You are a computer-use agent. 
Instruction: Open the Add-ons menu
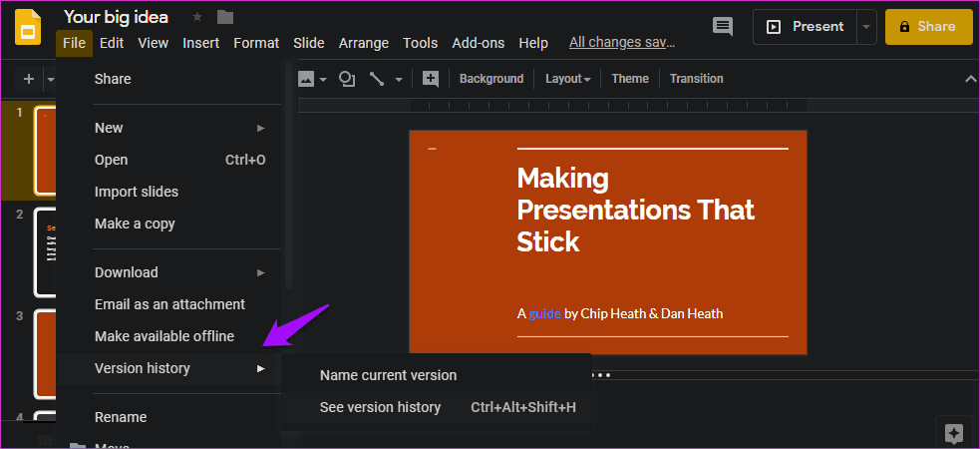pyautogui.click(x=479, y=43)
